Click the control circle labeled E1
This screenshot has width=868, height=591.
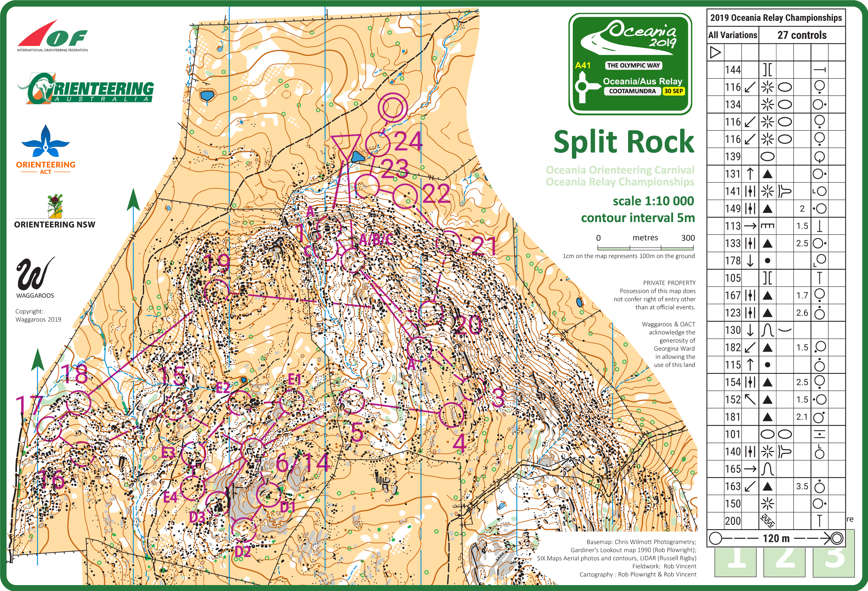coord(292,402)
